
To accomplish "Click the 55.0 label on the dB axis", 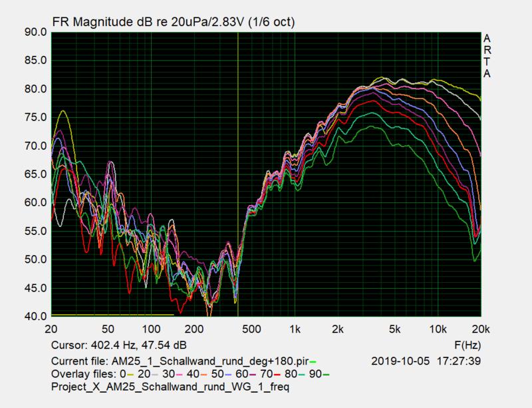I will 36,232.
